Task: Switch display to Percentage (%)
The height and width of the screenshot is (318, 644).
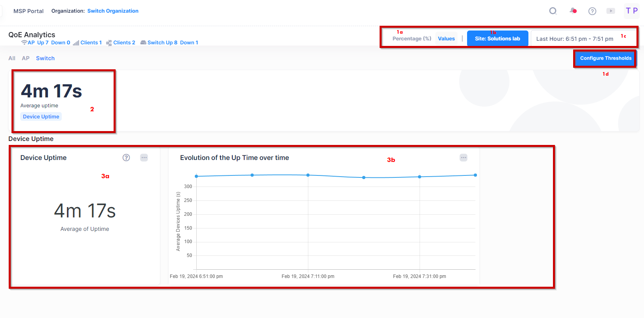Action: click(x=412, y=39)
